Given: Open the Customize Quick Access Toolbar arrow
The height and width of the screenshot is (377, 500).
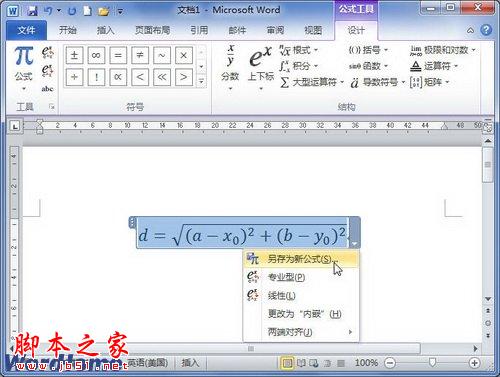Looking at the screenshot, I should (120, 12).
